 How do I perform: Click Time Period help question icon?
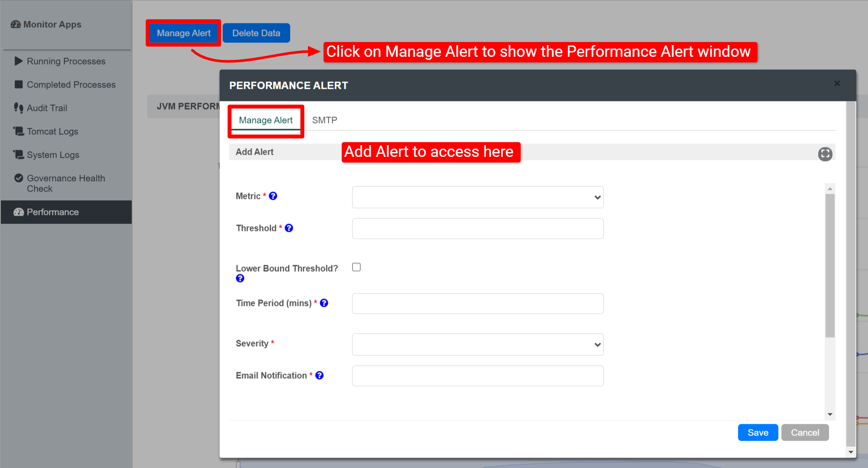(324, 303)
